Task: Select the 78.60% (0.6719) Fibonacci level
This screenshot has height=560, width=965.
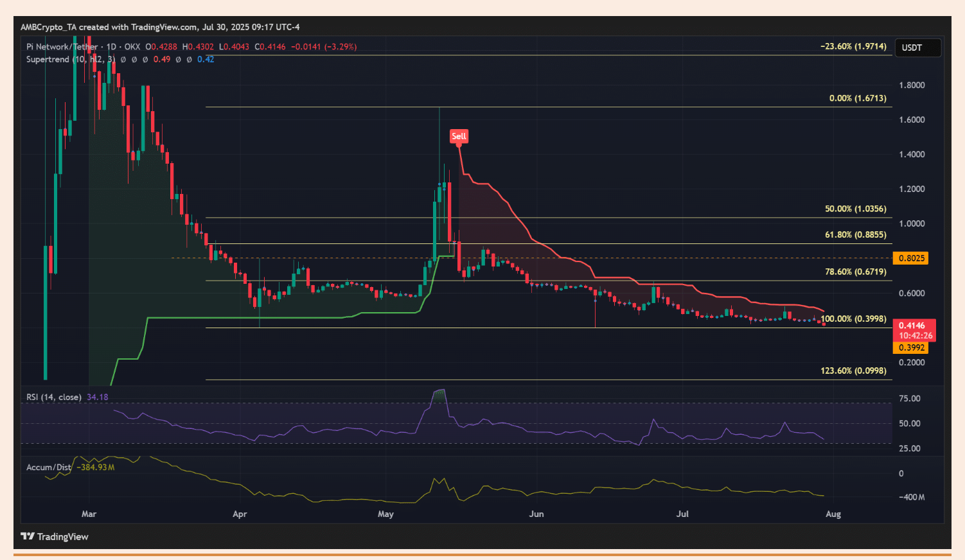Action: pyautogui.click(x=855, y=272)
